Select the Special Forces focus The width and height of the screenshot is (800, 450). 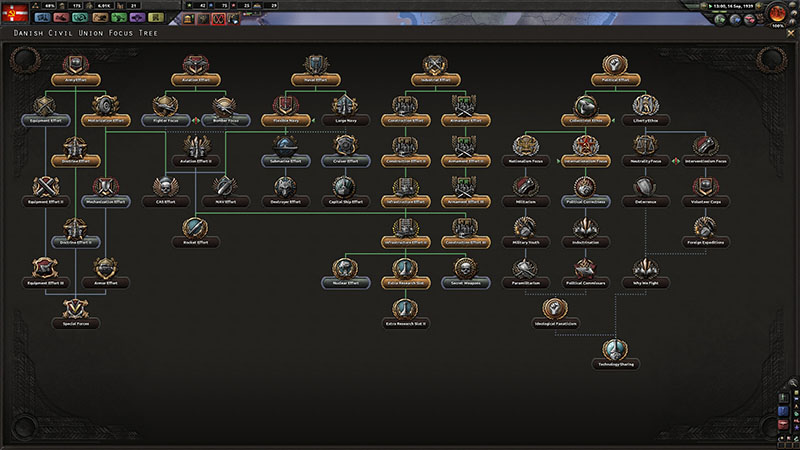tap(76, 314)
